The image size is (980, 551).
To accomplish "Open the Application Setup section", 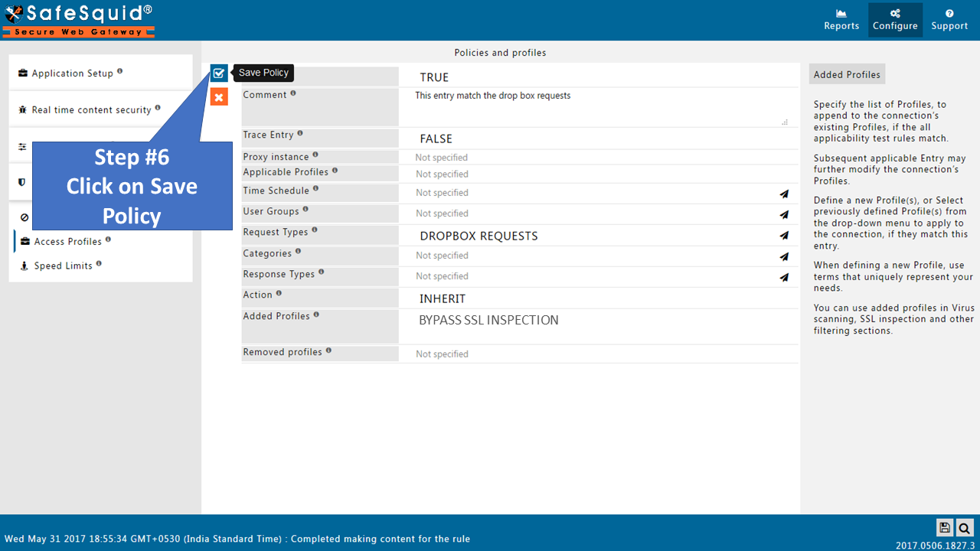I will [x=74, y=72].
